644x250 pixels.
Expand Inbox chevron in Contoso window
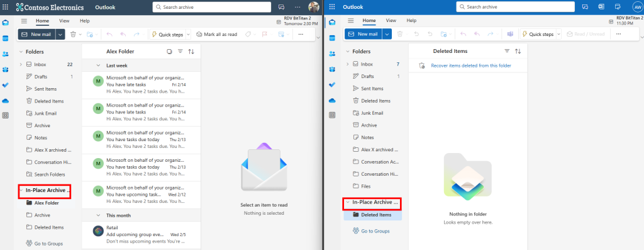pyautogui.click(x=21, y=65)
